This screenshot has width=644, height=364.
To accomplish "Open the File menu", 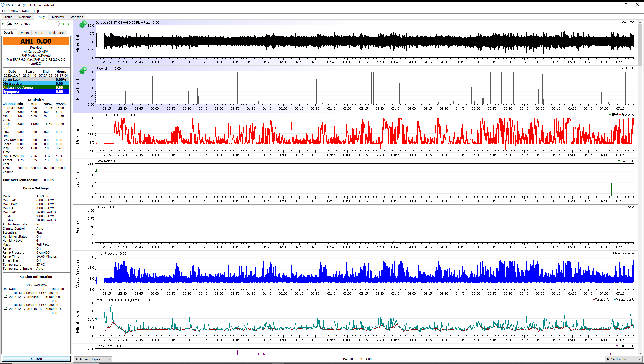I will point(5,11).
